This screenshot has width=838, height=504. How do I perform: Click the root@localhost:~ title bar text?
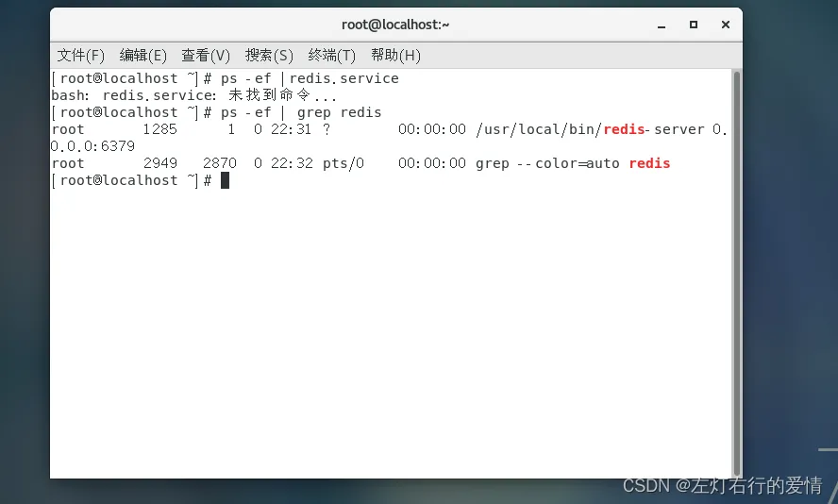point(395,25)
